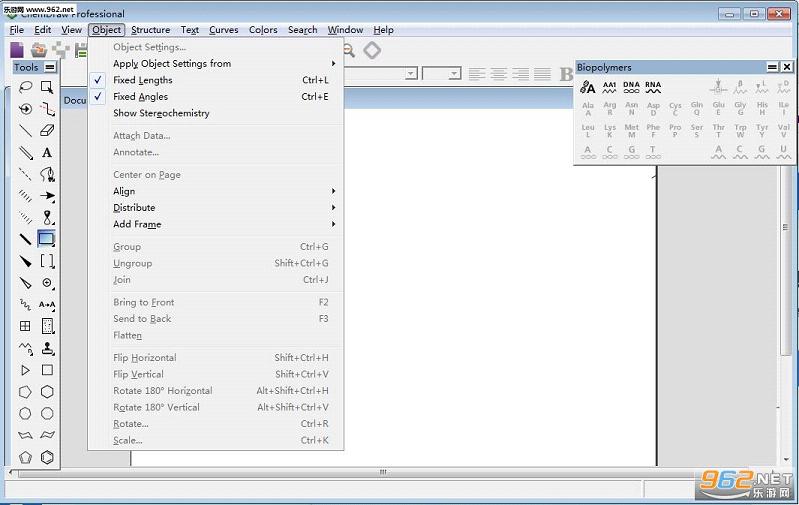Open the Biopolymers panel options menu
The image size is (799, 505).
(773, 67)
